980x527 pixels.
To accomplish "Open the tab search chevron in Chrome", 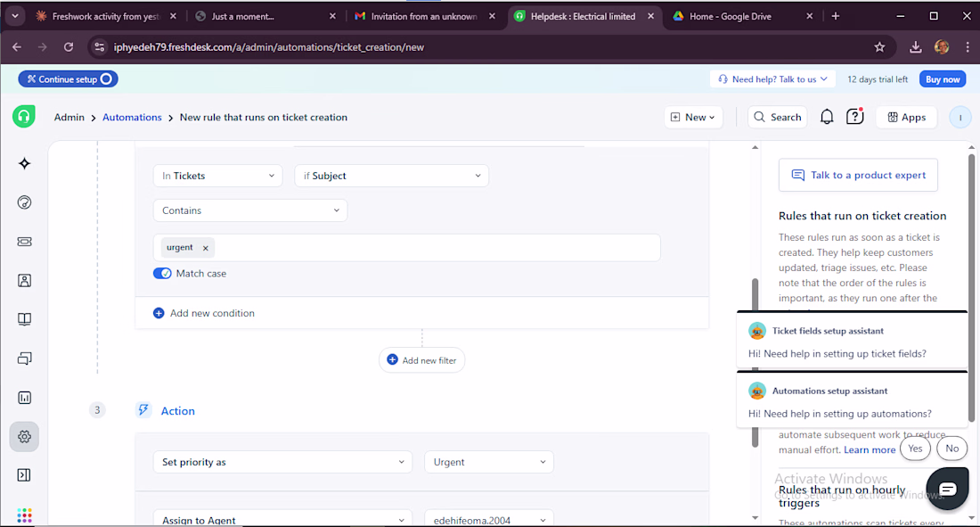I will 14,16.
